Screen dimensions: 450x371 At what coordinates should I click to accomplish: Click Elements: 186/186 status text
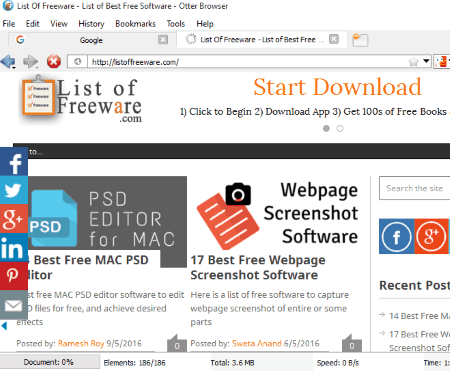(x=134, y=363)
